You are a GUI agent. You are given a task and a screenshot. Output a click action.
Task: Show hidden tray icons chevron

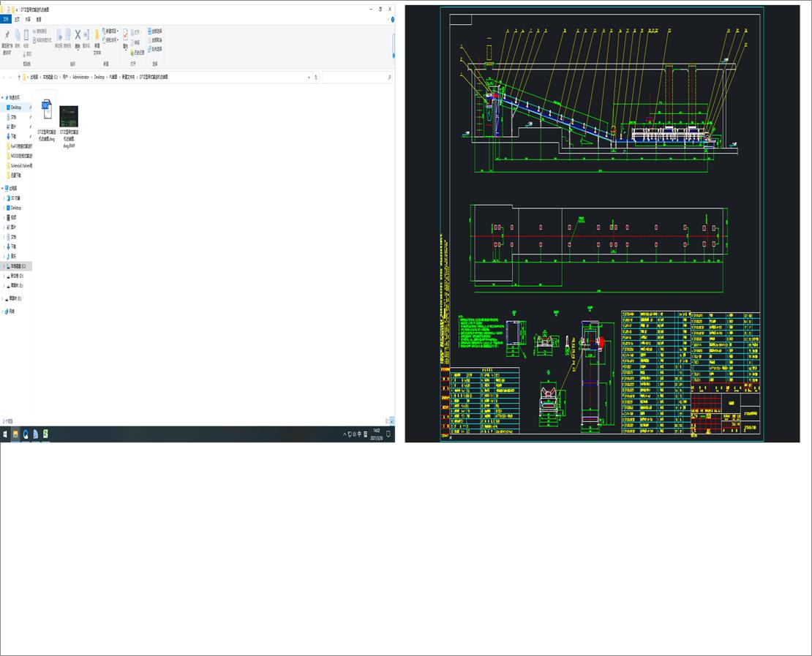pos(345,434)
